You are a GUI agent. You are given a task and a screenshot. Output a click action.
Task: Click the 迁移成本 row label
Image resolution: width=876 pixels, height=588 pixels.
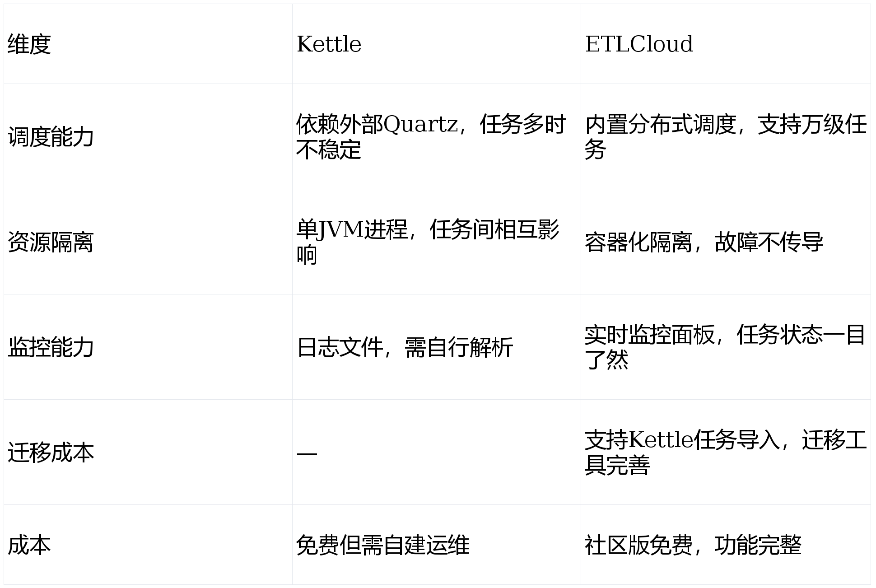tap(148, 452)
